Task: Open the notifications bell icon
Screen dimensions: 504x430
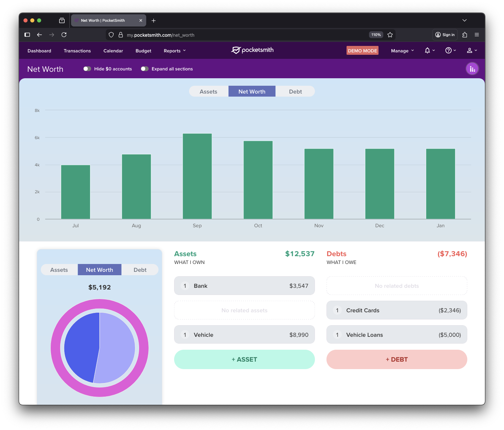Action: [427, 51]
